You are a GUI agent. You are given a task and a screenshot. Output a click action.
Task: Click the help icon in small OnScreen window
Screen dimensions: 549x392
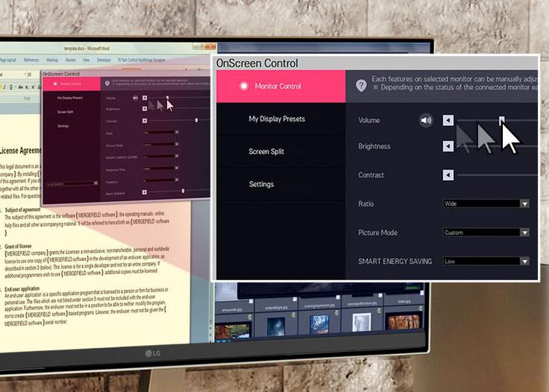(107, 83)
